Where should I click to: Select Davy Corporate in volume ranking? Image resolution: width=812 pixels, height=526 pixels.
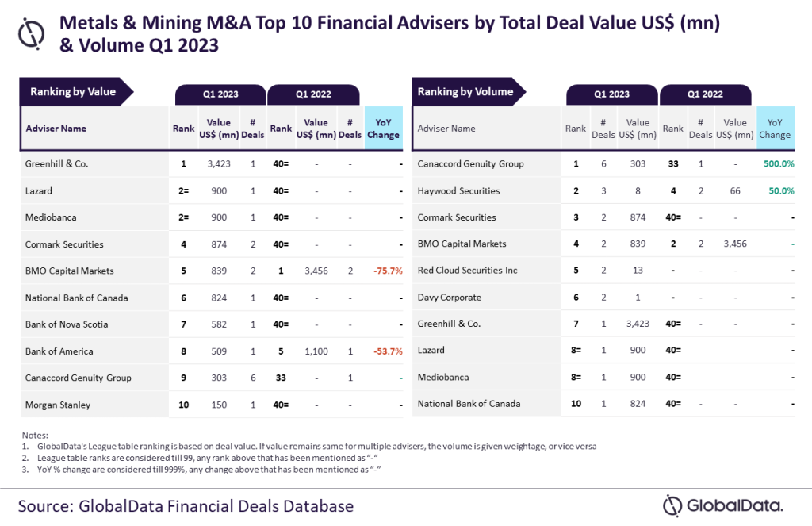[450, 298]
